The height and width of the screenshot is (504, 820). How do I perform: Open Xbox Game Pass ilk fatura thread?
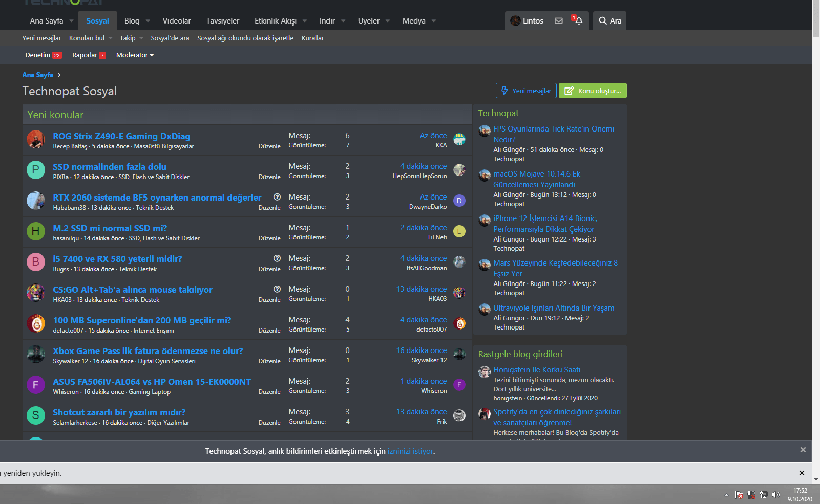pyautogui.click(x=148, y=351)
